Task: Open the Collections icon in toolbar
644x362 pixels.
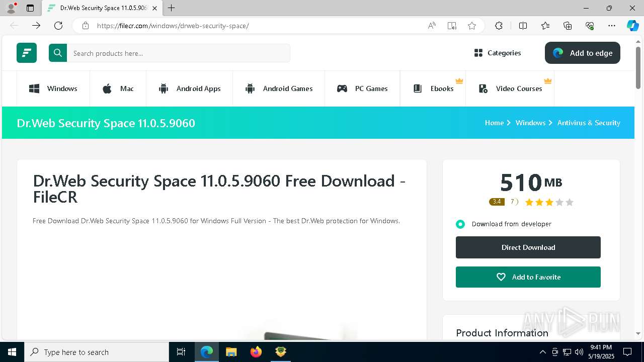Action: tap(568, 26)
